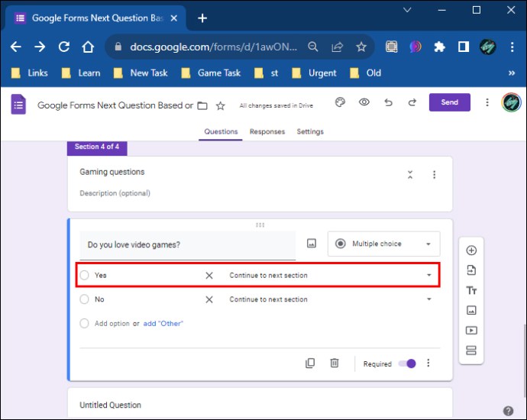This screenshot has height=420, width=527.
Task: Open a new browser tab
Action: tap(202, 18)
